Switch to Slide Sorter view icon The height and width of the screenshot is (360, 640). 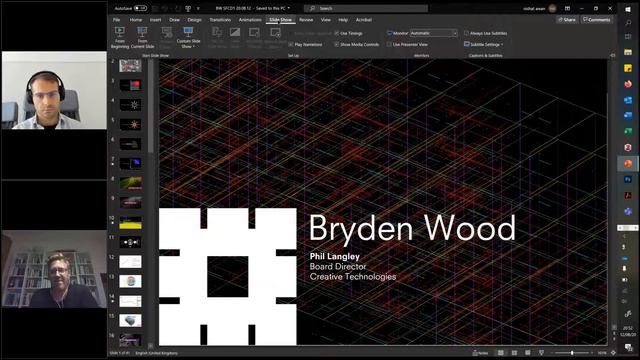(x=514, y=353)
